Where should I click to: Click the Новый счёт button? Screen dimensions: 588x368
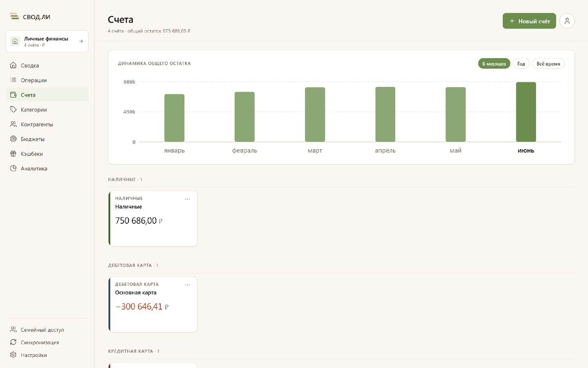(529, 21)
